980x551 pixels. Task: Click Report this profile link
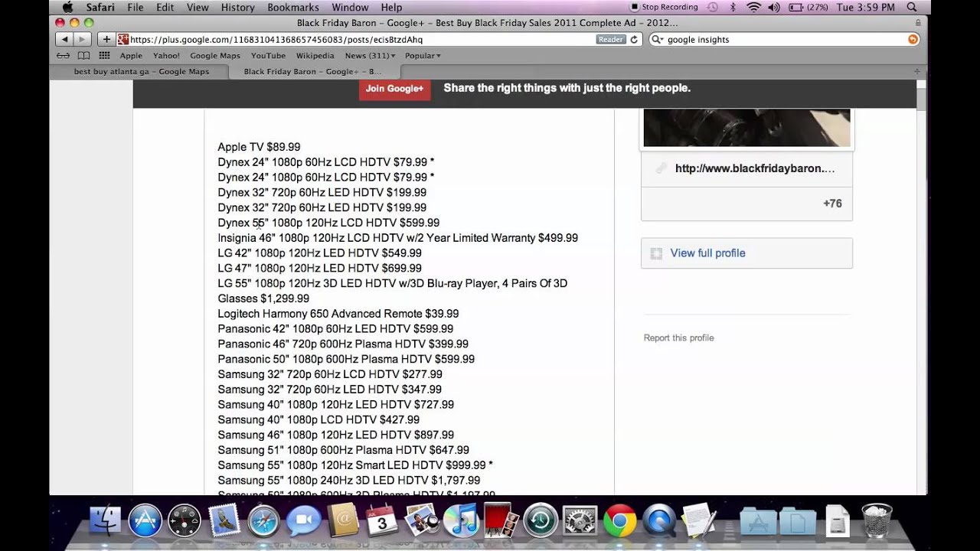678,337
